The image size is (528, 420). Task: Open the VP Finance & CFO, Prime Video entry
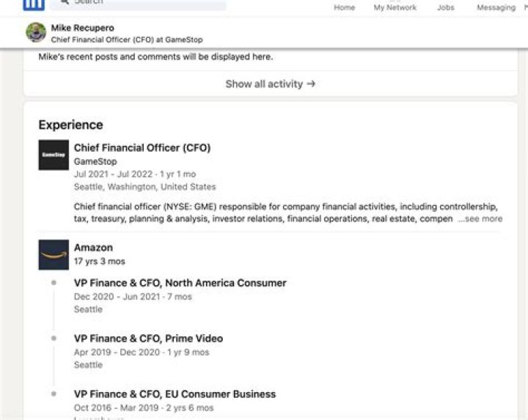[148, 339]
